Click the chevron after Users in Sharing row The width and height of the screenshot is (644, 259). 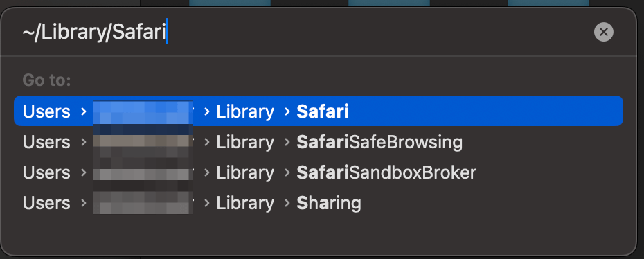tap(84, 203)
